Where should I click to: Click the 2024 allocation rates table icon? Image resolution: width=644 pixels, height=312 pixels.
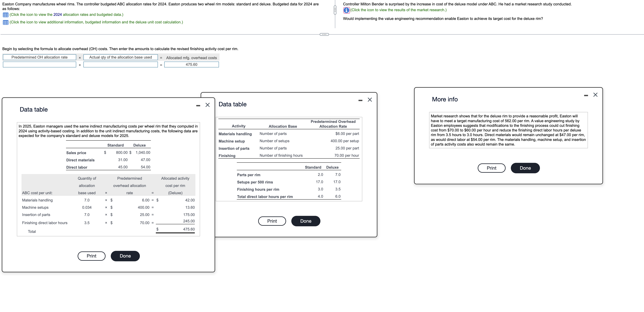tap(6, 15)
